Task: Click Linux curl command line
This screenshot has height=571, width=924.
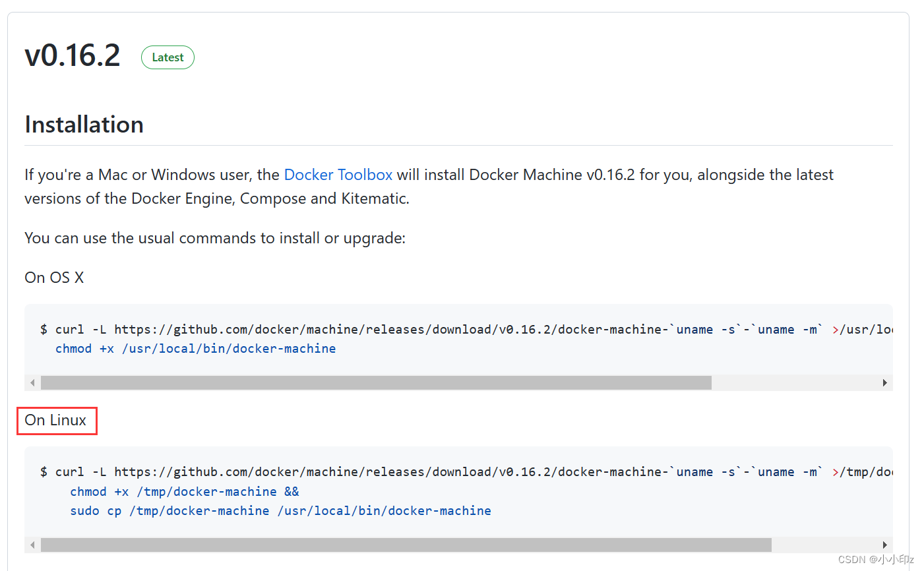Action: [466, 472]
